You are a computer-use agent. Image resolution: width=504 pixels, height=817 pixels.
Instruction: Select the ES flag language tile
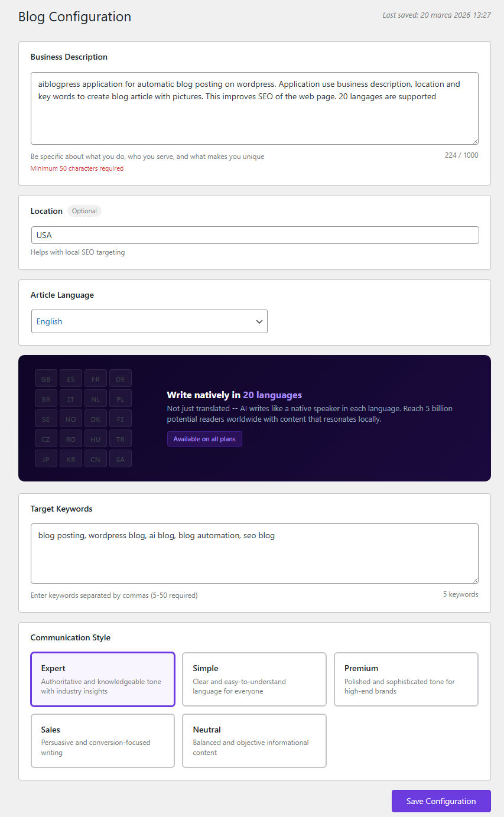coord(70,378)
